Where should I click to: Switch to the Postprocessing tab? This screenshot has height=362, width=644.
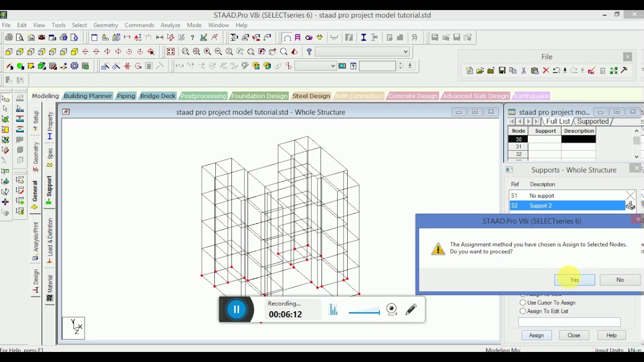click(x=203, y=96)
